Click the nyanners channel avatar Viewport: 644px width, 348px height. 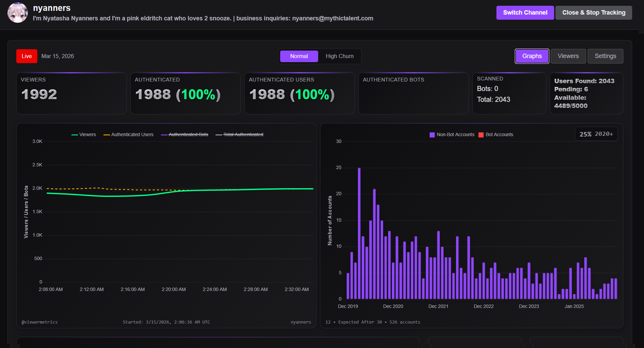(18, 13)
